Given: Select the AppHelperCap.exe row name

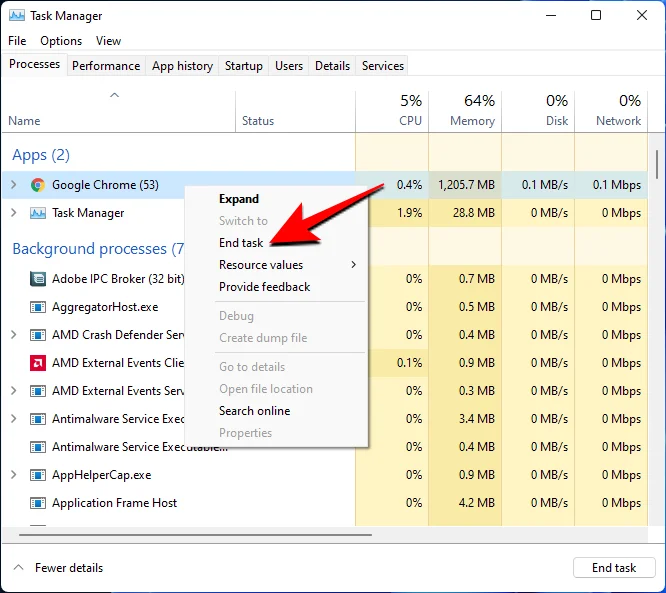Looking at the screenshot, I should pos(102,475).
